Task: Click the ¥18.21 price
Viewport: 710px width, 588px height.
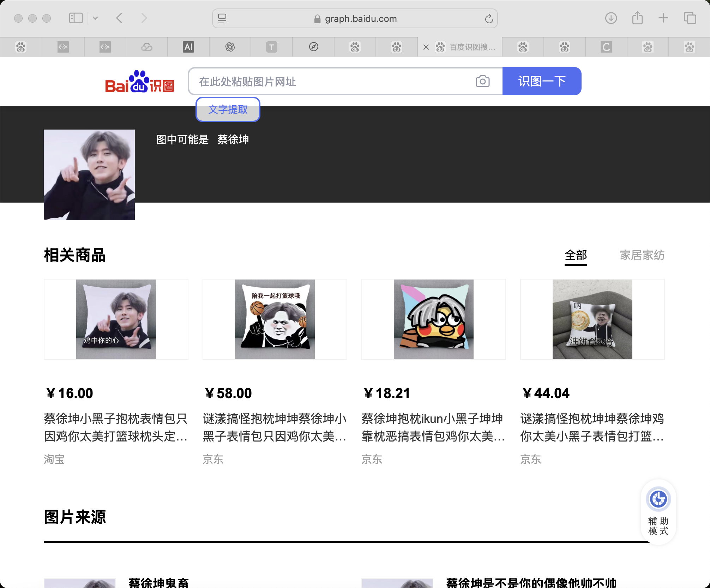Action: coord(387,393)
